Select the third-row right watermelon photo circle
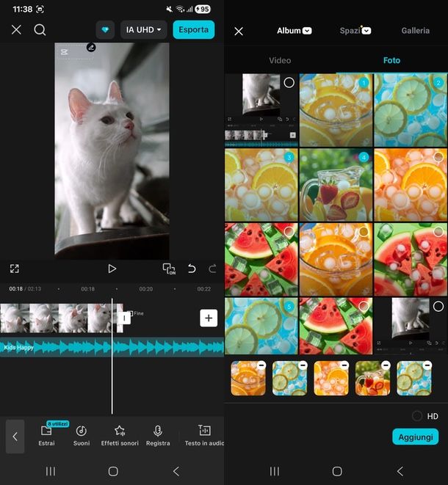The width and height of the screenshot is (448, 485). [438, 232]
